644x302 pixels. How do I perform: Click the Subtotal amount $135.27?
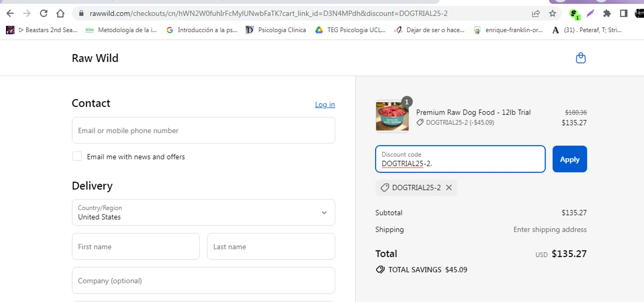tap(574, 213)
